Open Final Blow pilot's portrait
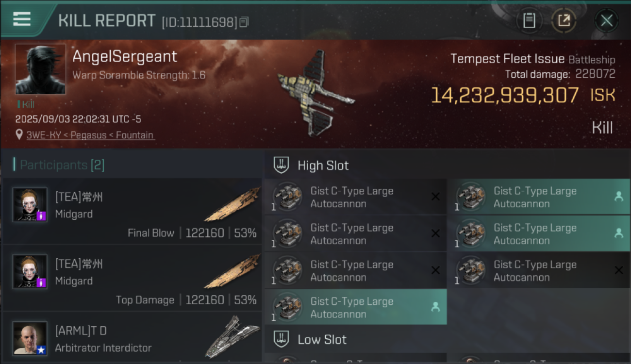Viewport: 631px width, 364px height. point(30,205)
